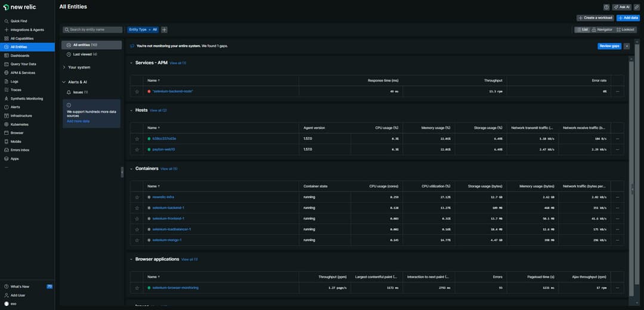Star the b38cc337cd3e host
This screenshot has width=644, height=310.
tap(137, 139)
